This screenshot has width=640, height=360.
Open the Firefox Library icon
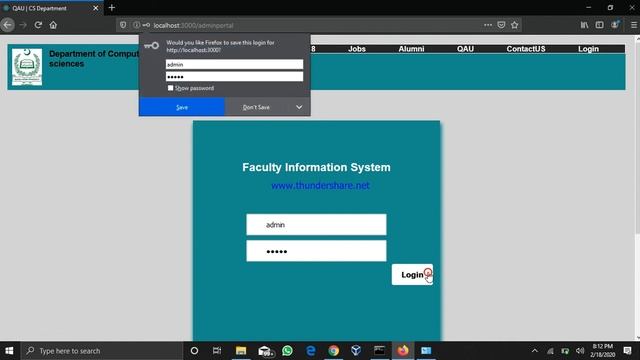[x=584, y=25]
